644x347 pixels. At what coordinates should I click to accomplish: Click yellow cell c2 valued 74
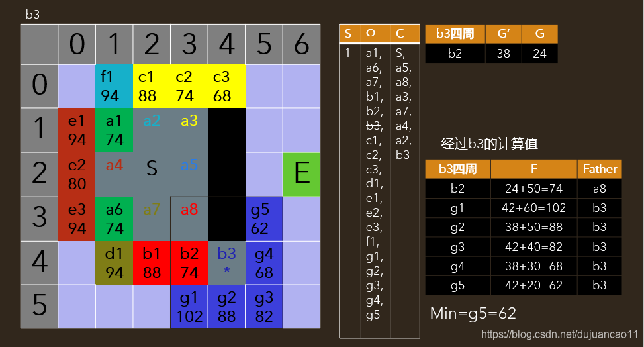(x=189, y=86)
